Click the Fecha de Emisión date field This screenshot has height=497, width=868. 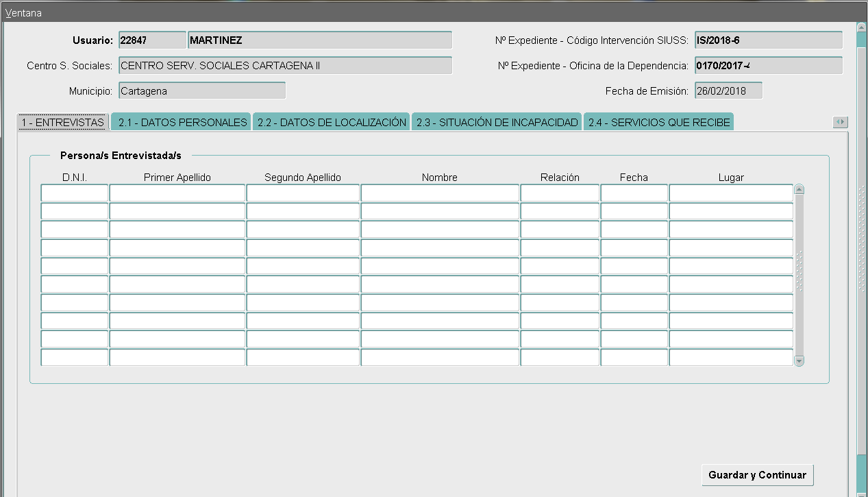pos(728,90)
